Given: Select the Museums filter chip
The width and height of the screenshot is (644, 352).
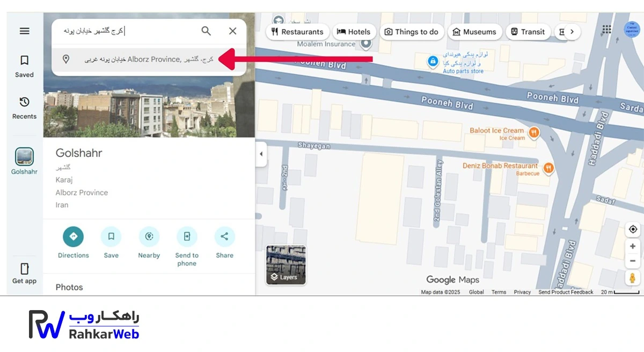Looking at the screenshot, I should [x=474, y=32].
